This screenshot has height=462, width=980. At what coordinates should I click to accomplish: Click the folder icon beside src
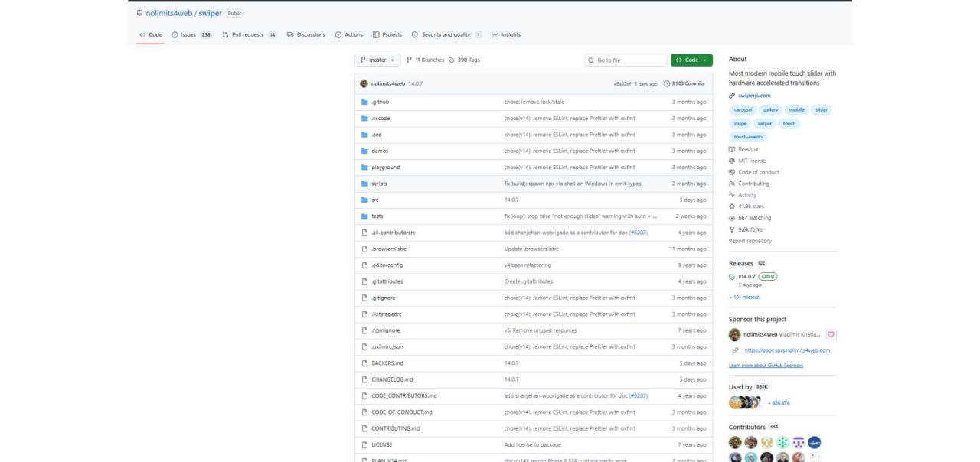click(x=364, y=200)
